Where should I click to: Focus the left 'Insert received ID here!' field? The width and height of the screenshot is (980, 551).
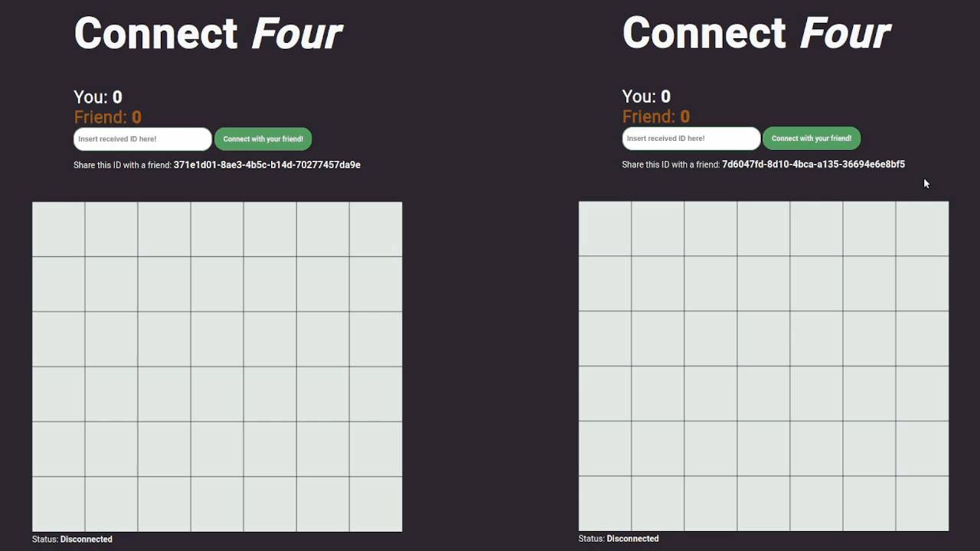[x=142, y=139]
